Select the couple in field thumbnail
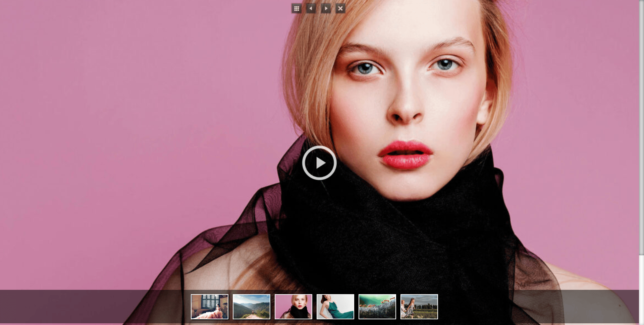This screenshot has width=644, height=325. tap(419, 307)
